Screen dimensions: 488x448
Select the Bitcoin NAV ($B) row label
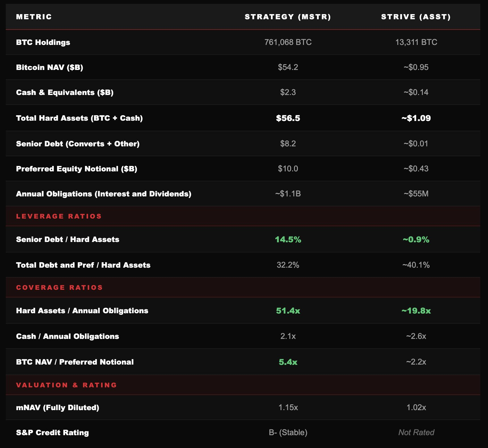(x=49, y=67)
